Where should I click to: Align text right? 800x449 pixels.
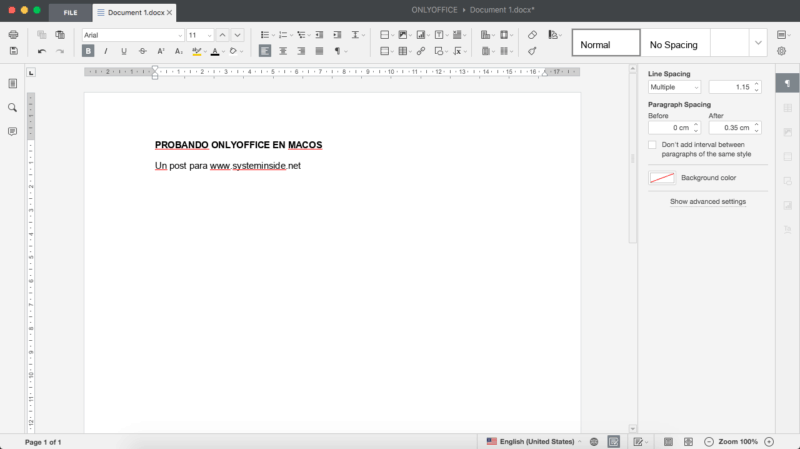click(301, 51)
